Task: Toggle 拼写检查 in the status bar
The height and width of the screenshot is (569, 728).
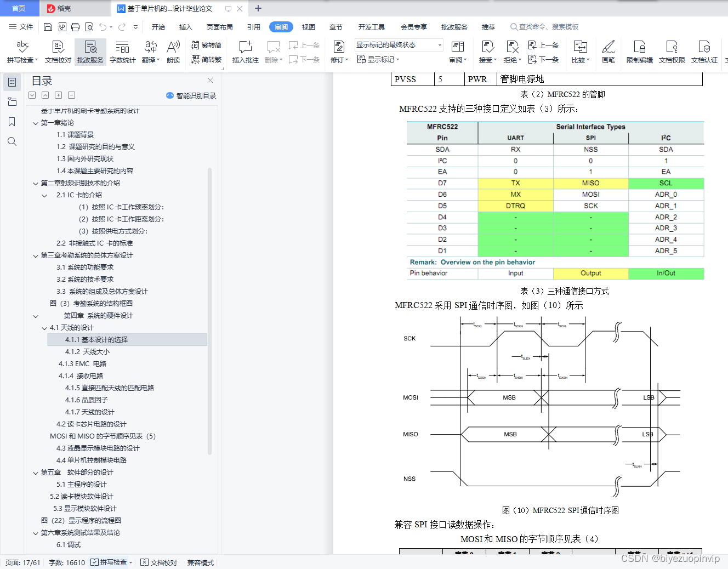Action: click(x=111, y=562)
